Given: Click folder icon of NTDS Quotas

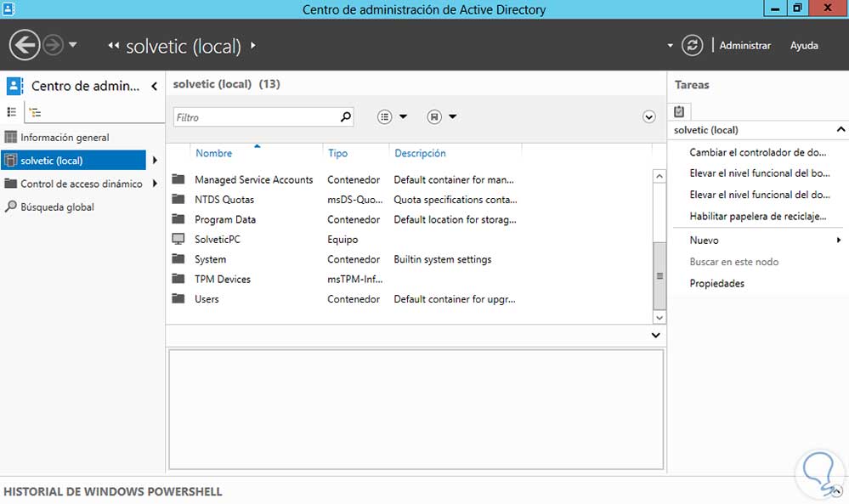Looking at the screenshot, I should (178, 199).
